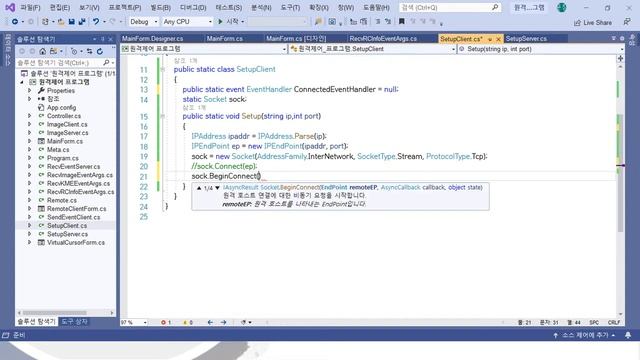Screen dimensions: 640x360
Task: Click the Solution Explorer search magnifier icon
Action: 106,62
